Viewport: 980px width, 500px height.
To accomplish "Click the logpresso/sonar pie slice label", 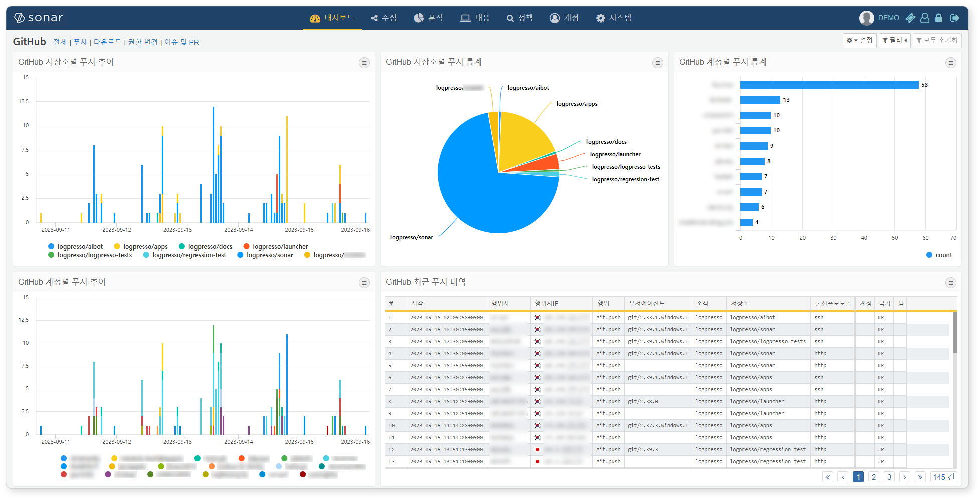I will 412,237.
